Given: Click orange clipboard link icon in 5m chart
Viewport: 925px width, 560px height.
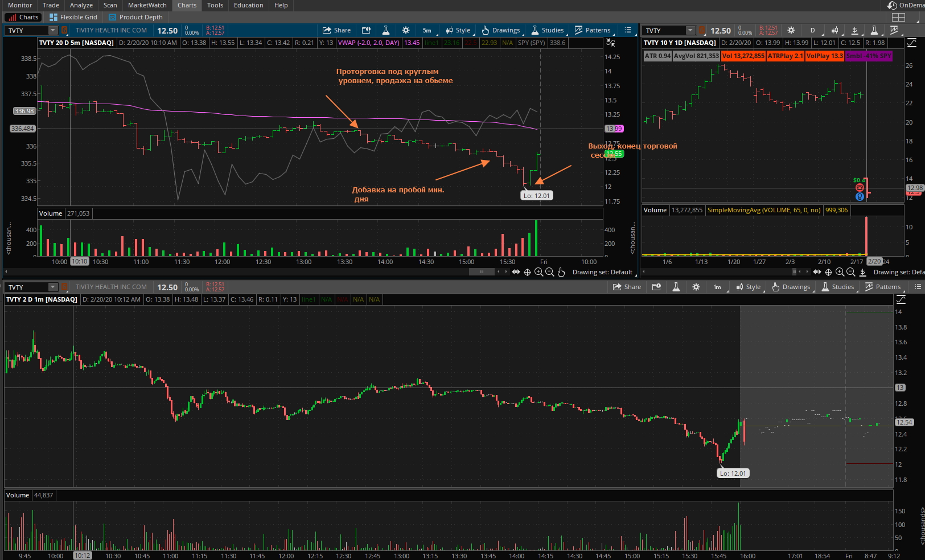Looking at the screenshot, I should [64, 31].
